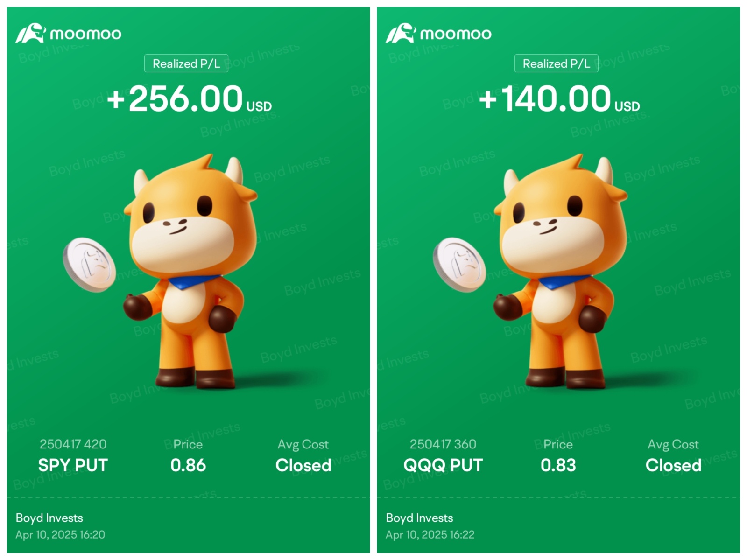Click the 0.83 price value
Viewport: 747px width, 560px height.
pyautogui.click(x=558, y=465)
